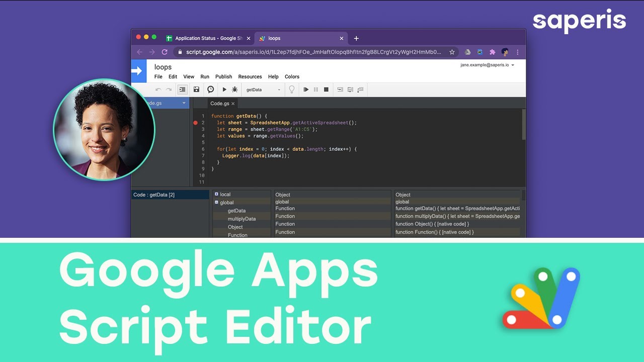The height and width of the screenshot is (362, 644).
Task: Open current project's triggers clock icon
Action: [x=210, y=89]
